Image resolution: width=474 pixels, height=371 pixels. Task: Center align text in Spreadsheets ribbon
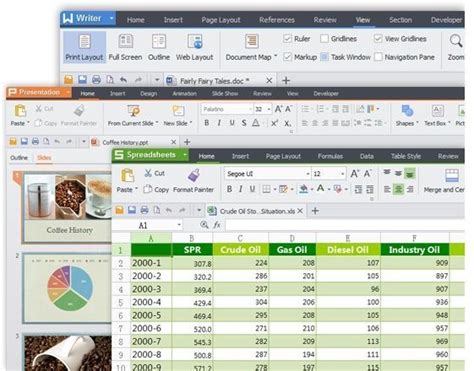(x=398, y=190)
